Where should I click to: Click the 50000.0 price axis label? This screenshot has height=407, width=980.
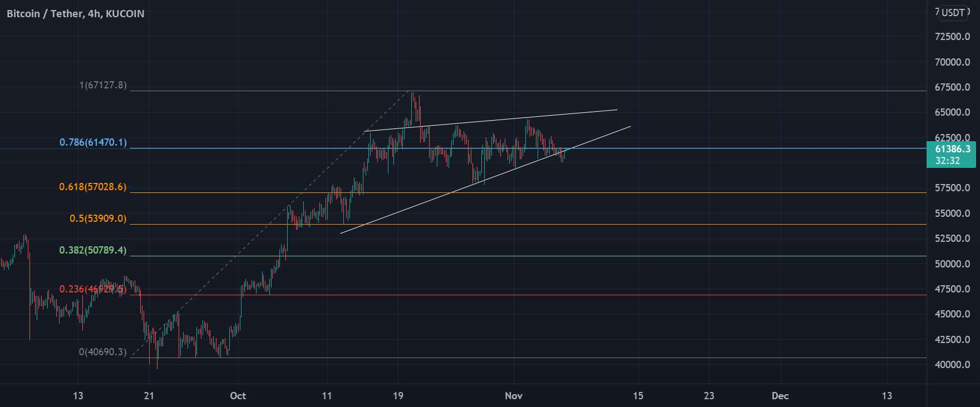point(953,264)
